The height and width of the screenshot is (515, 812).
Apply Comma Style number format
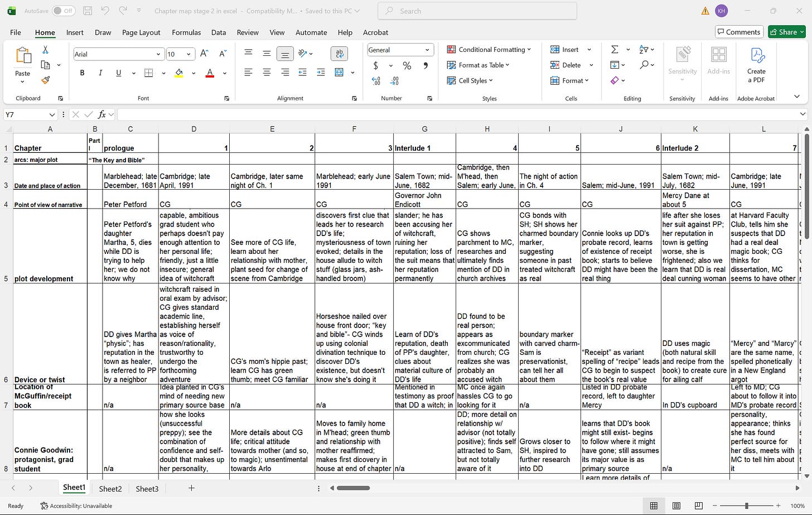tap(426, 66)
